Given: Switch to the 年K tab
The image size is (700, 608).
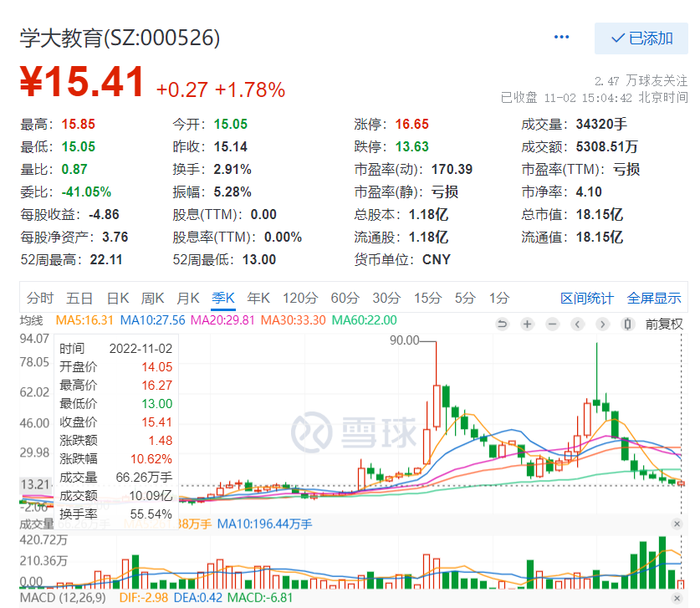Looking at the screenshot, I should 258,298.
